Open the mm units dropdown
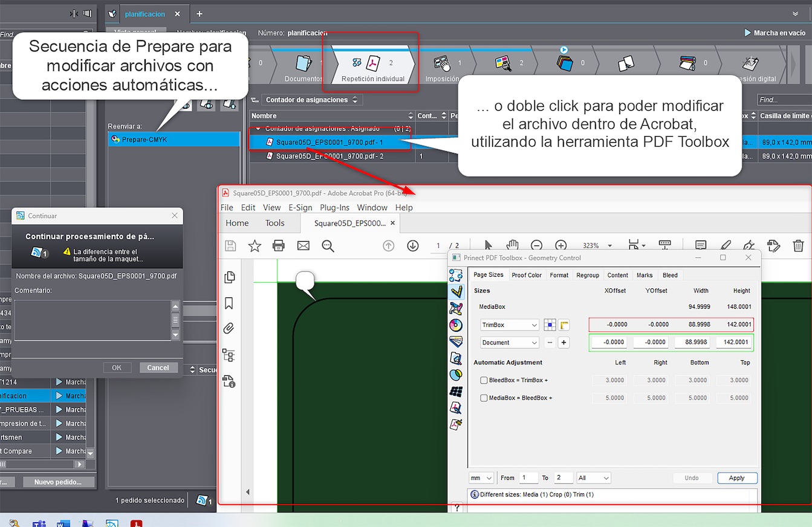Screen dimensions: 812x527 click(481, 478)
